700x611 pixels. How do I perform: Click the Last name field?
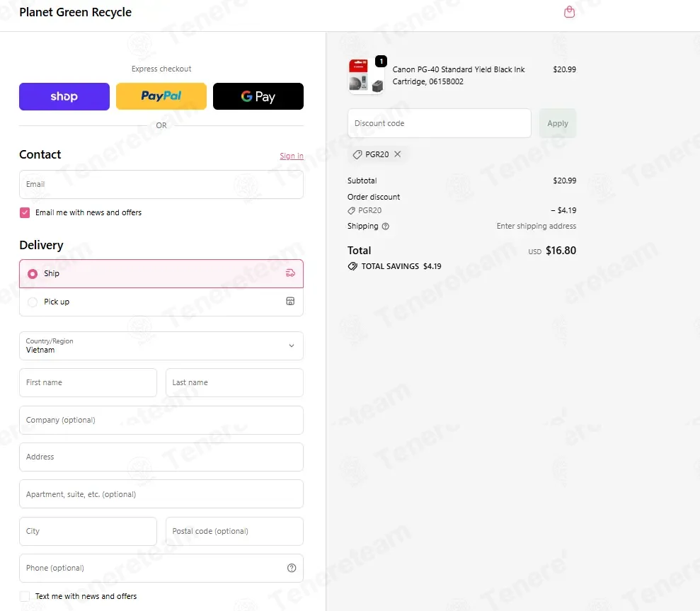(x=234, y=383)
